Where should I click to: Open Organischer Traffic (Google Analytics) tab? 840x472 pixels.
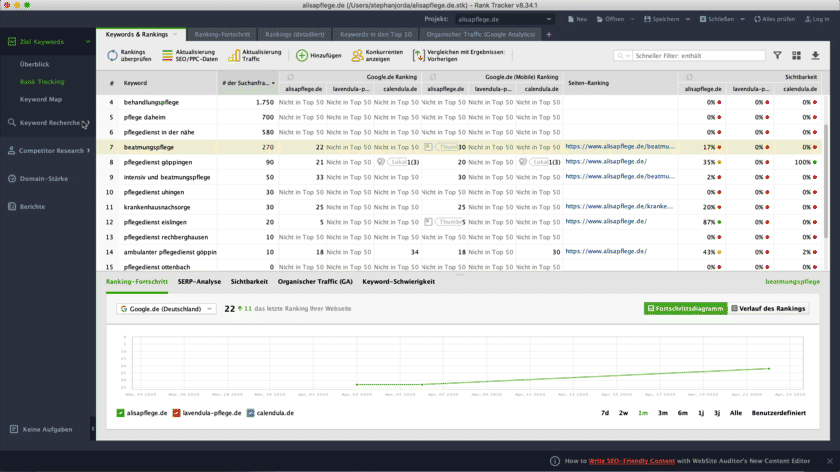[481, 34]
